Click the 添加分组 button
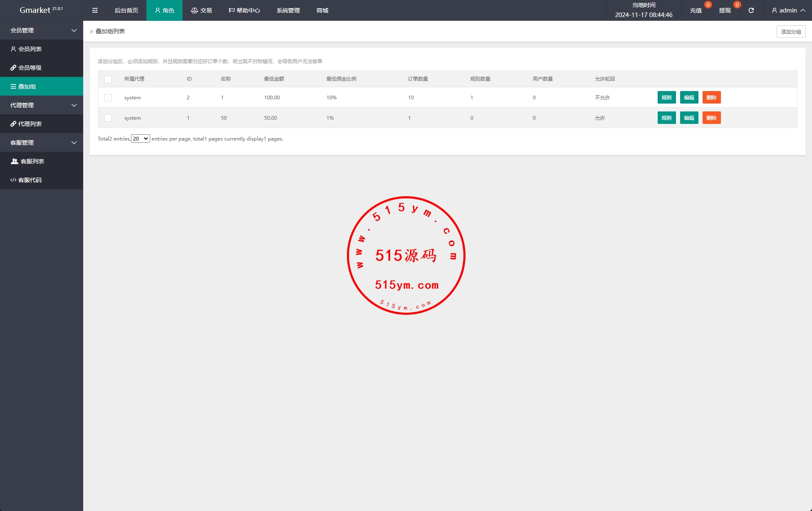This screenshot has width=812, height=511. coord(791,32)
